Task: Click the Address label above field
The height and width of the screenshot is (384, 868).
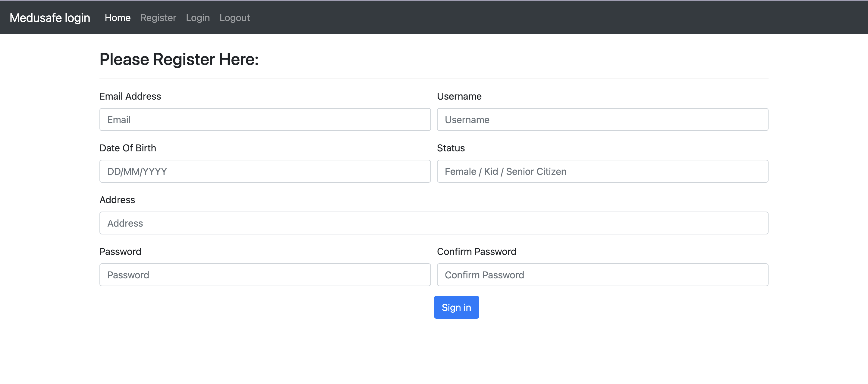Action: pyautogui.click(x=117, y=200)
